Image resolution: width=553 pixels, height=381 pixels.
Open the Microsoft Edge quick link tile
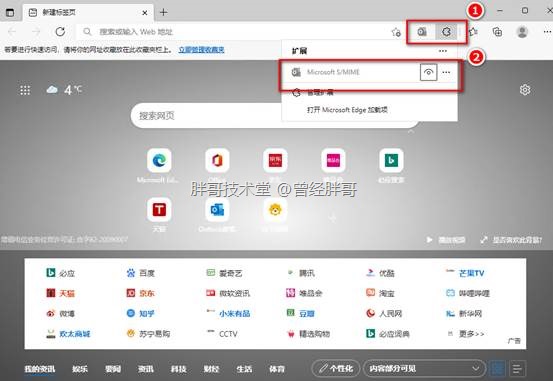159,161
